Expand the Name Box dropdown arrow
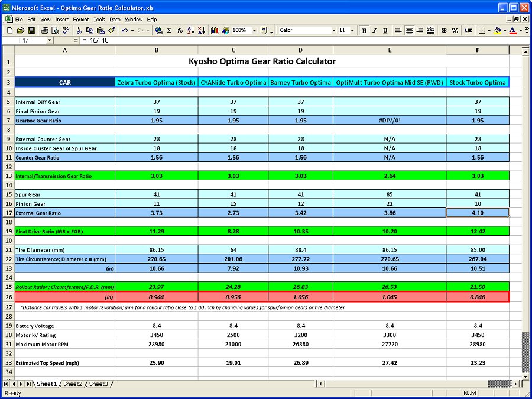The height and width of the screenshot is (399, 532). tap(50, 40)
